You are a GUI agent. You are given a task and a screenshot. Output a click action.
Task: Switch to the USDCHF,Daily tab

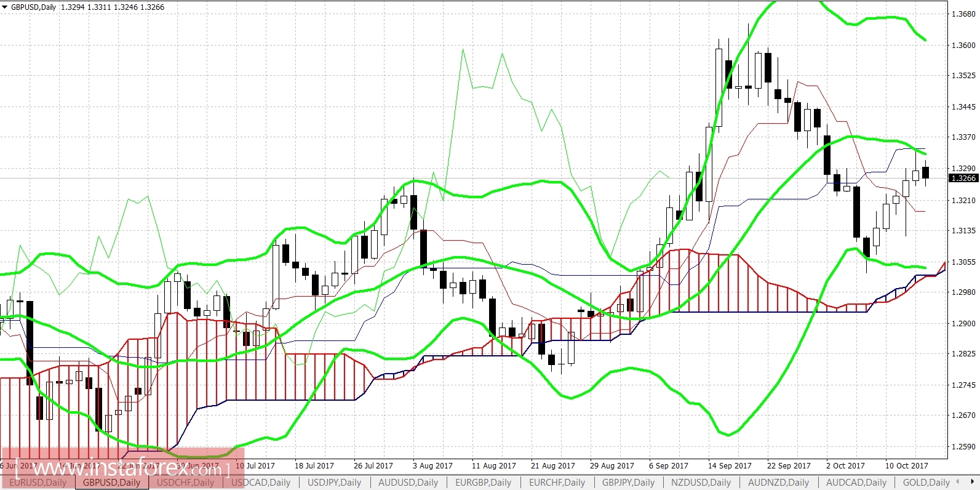[x=185, y=483]
